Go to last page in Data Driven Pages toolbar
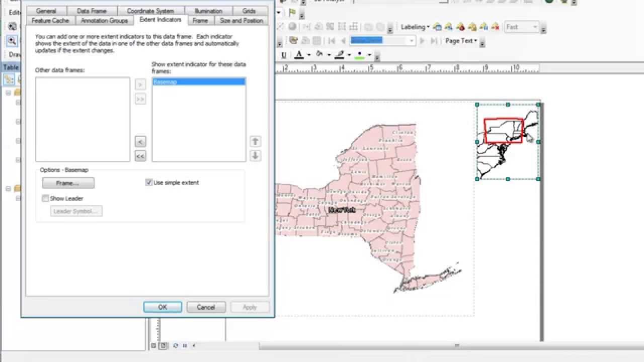Image resolution: width=644 pixels, height=362 pixels. pyautogui.click(x=434, y=41)
